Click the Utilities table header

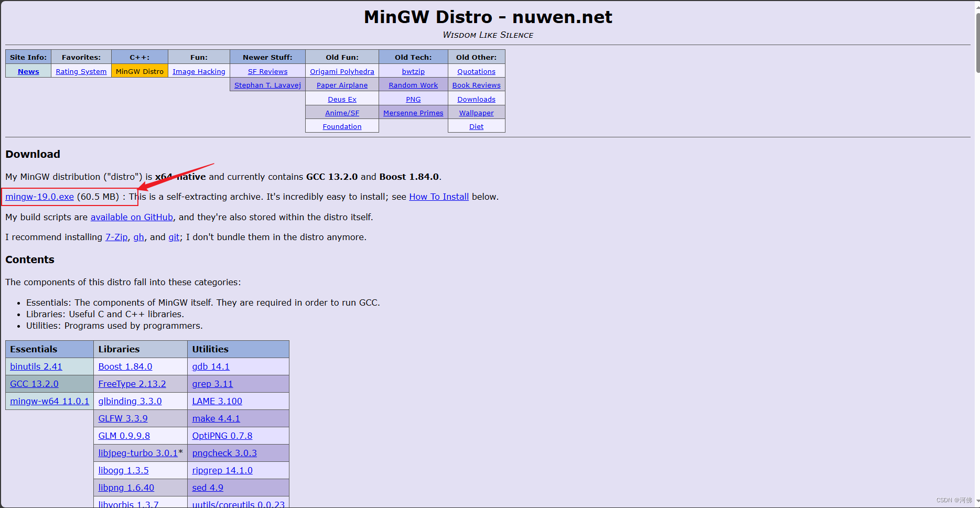pos(238,349)
